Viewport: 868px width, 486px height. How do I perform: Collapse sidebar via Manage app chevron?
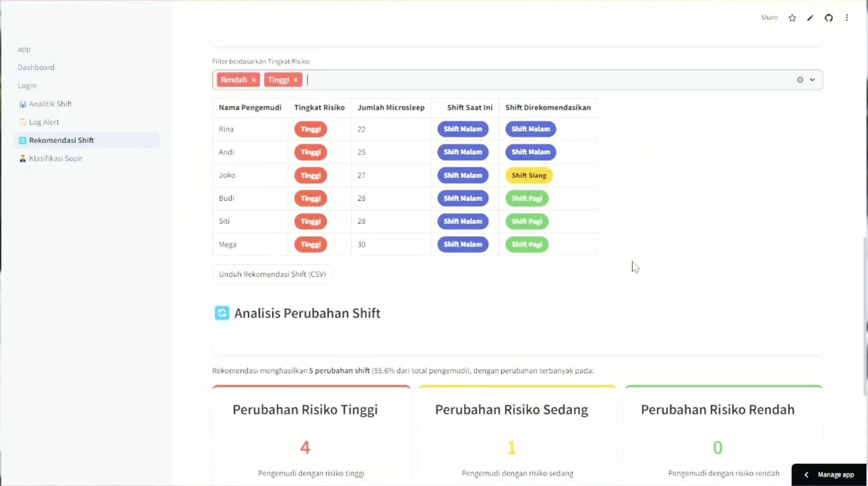806,475
